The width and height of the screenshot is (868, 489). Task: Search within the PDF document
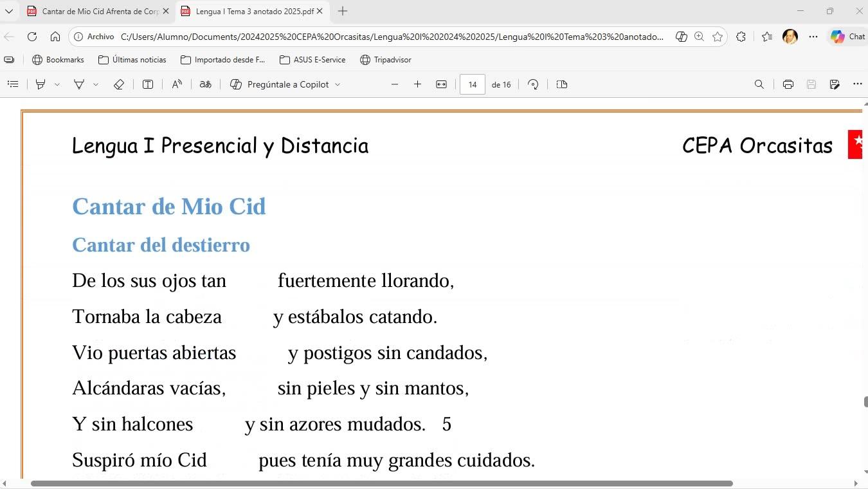click(x=759, y=84)
